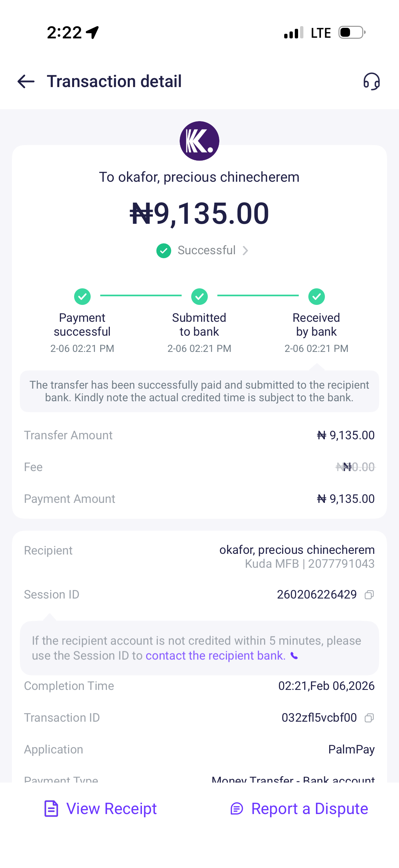Tap the View Receipt document icon
This screenshot has width=399, height=868.
(51, 809)
